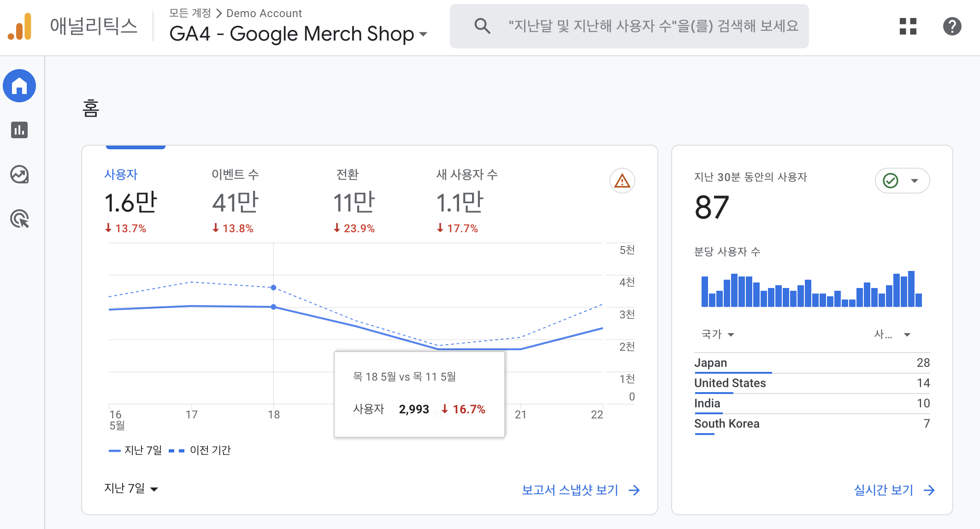
Task: Click the search magnifier icon
Action: [482, 26]
